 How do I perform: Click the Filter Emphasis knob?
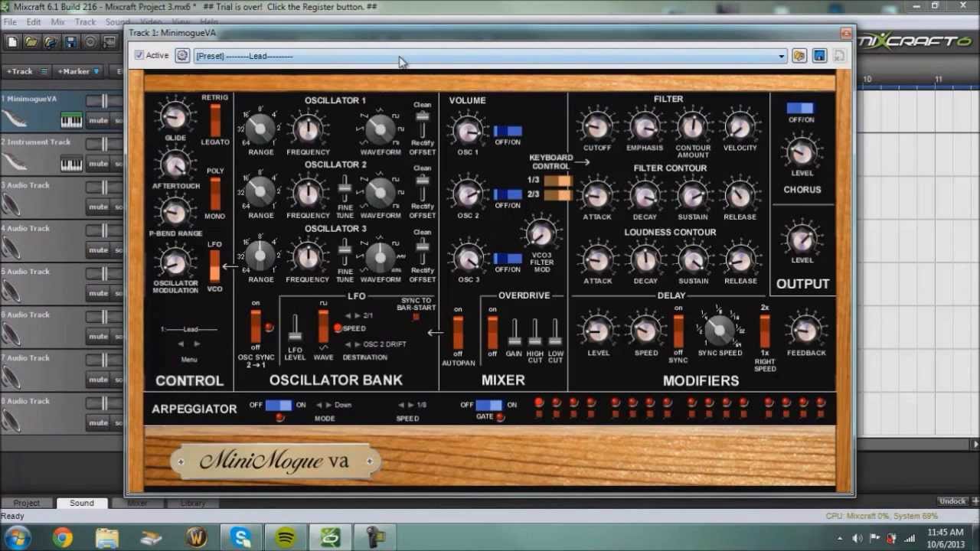point(645,126)
